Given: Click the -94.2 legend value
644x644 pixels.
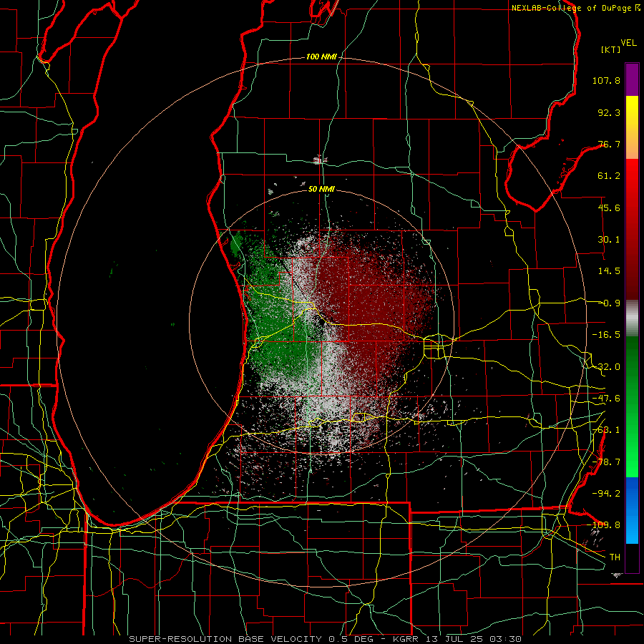Looking at the screenshot, I should [x=606, y=493].
